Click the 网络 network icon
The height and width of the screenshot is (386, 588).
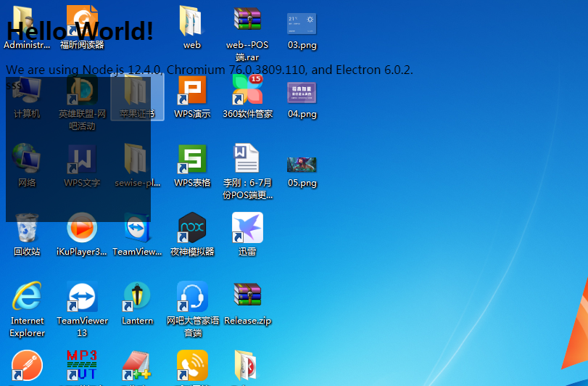(x=27, y=165)
